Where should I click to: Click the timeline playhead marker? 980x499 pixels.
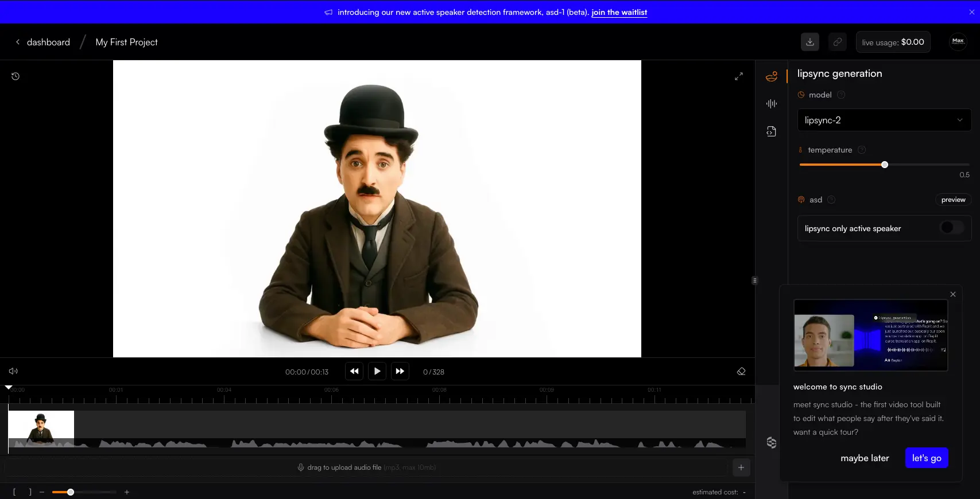8,388
